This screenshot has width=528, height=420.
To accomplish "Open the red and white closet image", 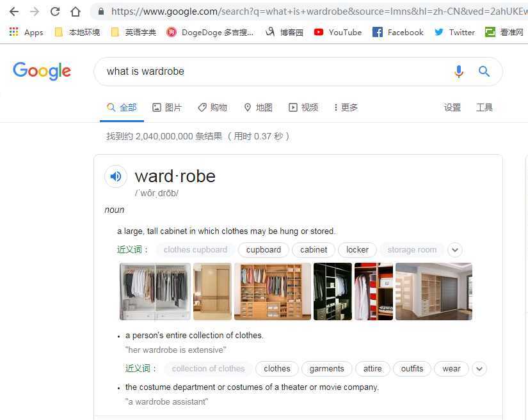I will coord(374,292).
